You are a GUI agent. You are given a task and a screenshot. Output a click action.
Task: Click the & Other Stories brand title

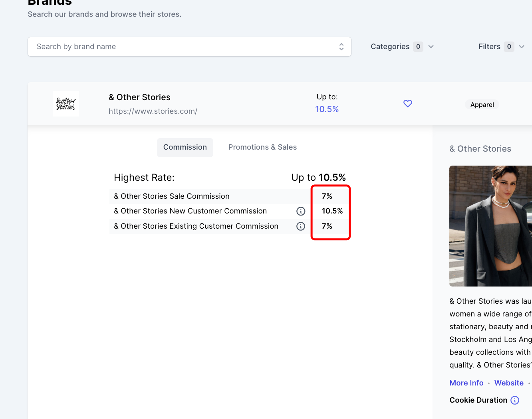coord(139,97)
